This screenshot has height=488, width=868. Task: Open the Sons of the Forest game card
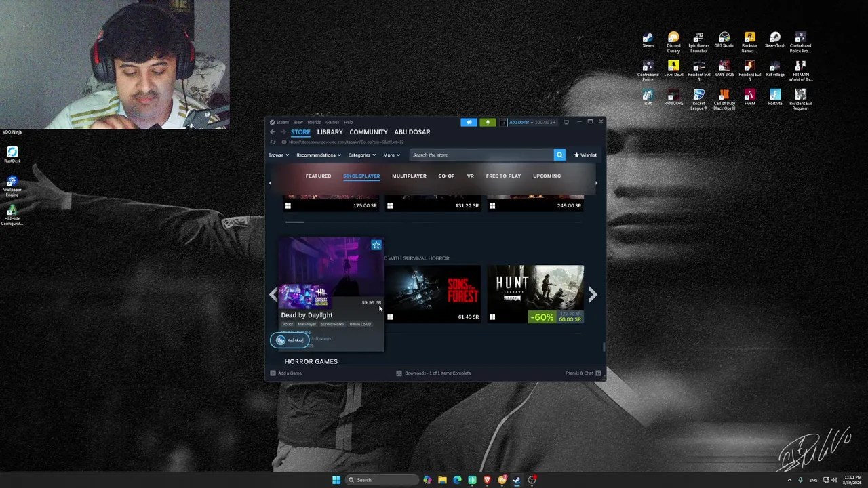click(433, 294)
